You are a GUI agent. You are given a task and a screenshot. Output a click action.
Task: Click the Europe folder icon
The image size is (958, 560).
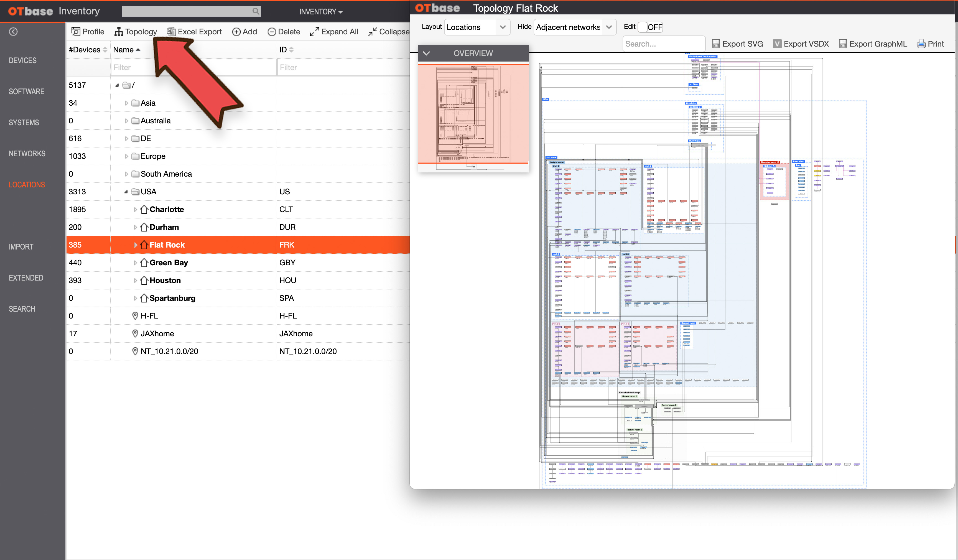pyautogui.click(x=135, y=156)
